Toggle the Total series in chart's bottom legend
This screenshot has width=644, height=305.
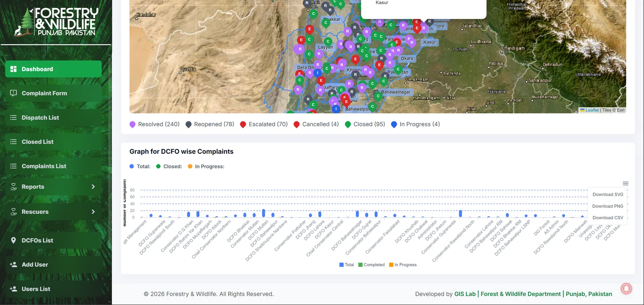tap(347, 265)
